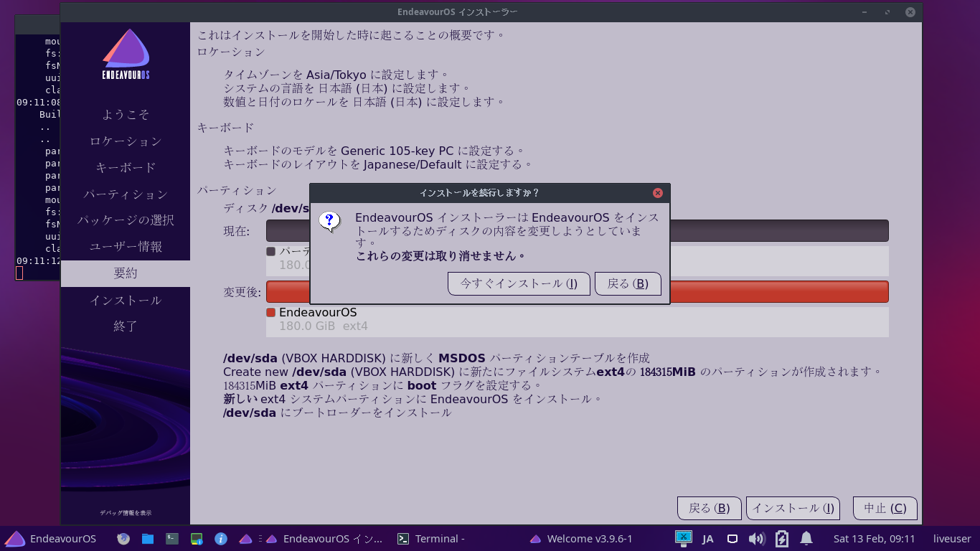Open the system info monitor icon
Image resolution: width=980 pixels, height=551 pixels.
pyautogui.click(x=197, y=538)
